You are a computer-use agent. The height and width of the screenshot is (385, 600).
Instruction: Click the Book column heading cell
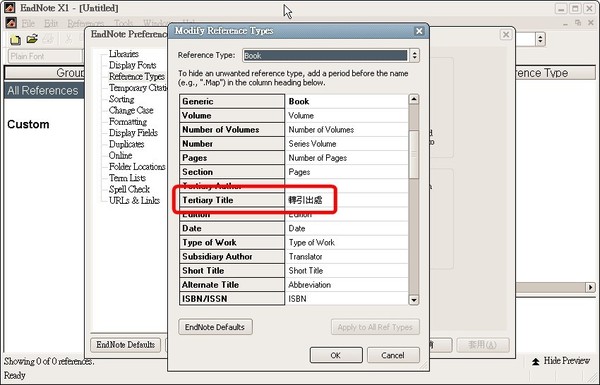click(347, 101)
